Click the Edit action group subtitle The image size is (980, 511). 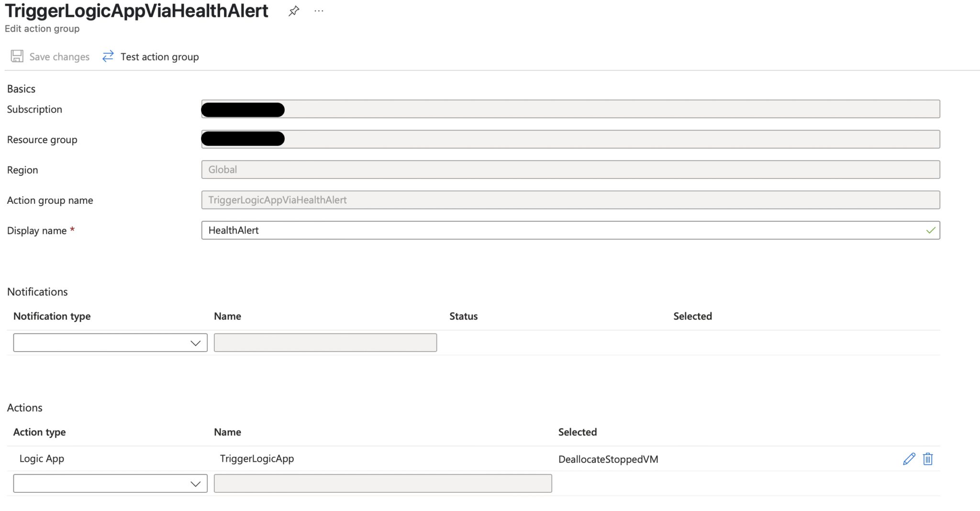(x=42, y=29)
